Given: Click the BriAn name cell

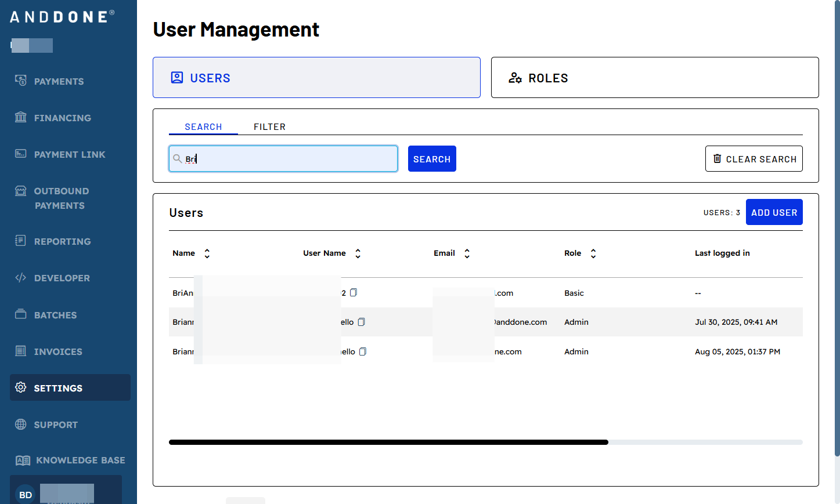Looking at the screenshot, I should point(182,293).
